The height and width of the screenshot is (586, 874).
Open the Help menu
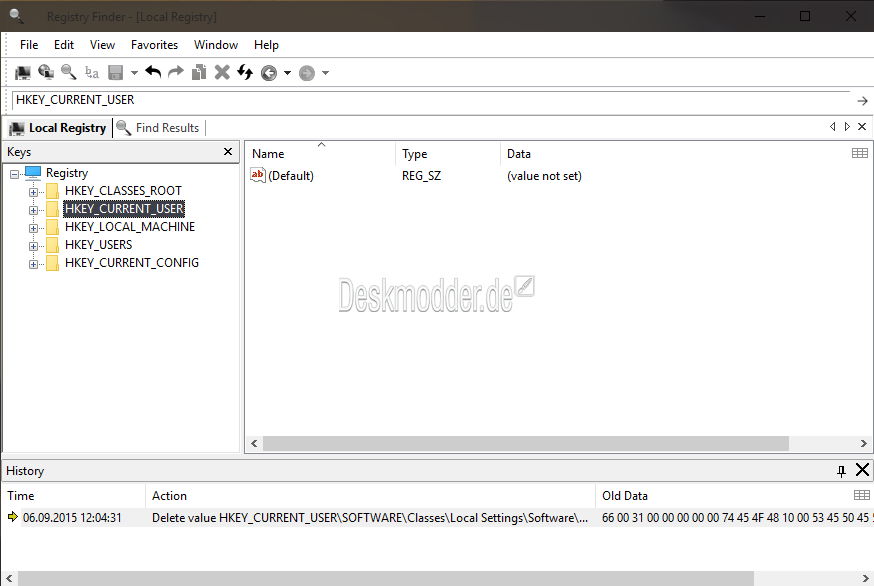[x=266, y=45]
